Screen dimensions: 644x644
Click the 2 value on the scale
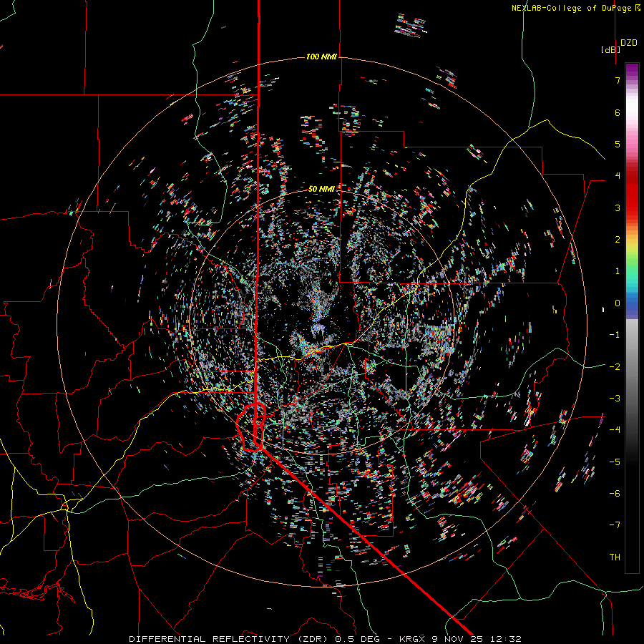[618, 240]
